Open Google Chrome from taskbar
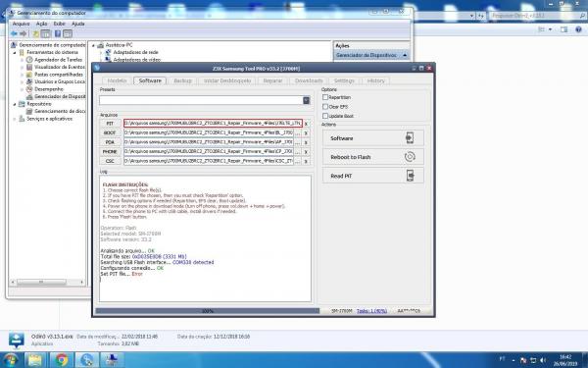The image size is (588, 368). click(x=62, y=360)
